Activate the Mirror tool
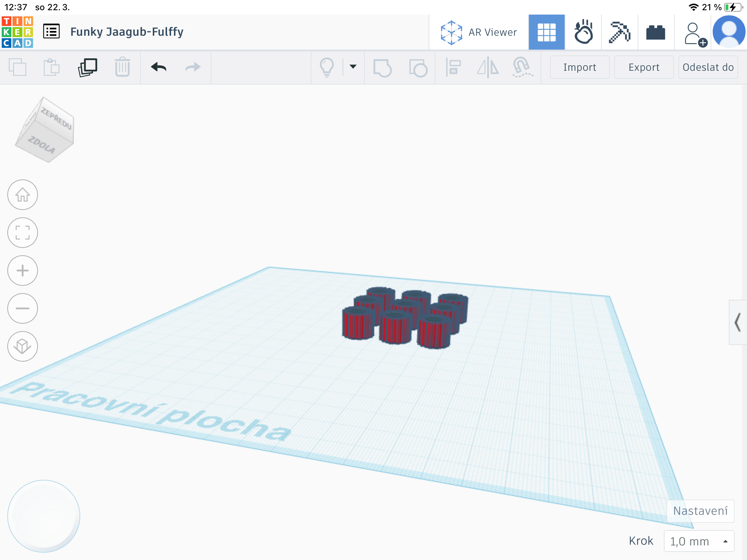Image resolution: width=747 pixels, height=560 pixels. click(488, 67)
